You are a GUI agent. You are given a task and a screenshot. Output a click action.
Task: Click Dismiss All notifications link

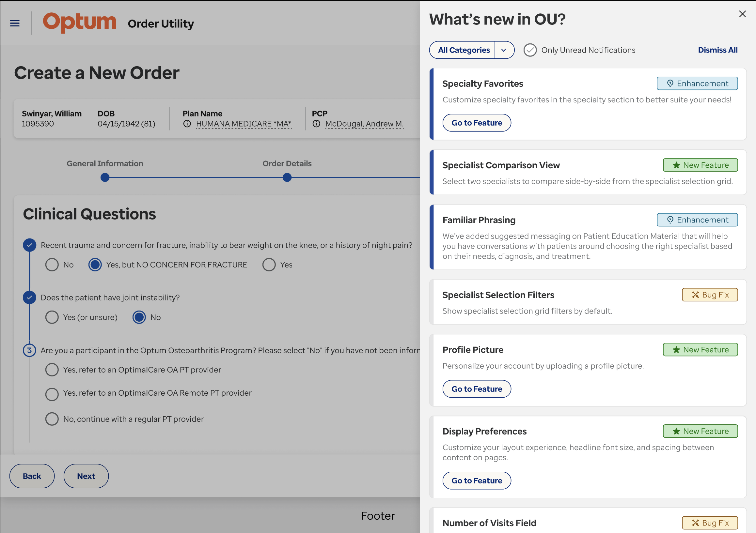coord(717,50)
